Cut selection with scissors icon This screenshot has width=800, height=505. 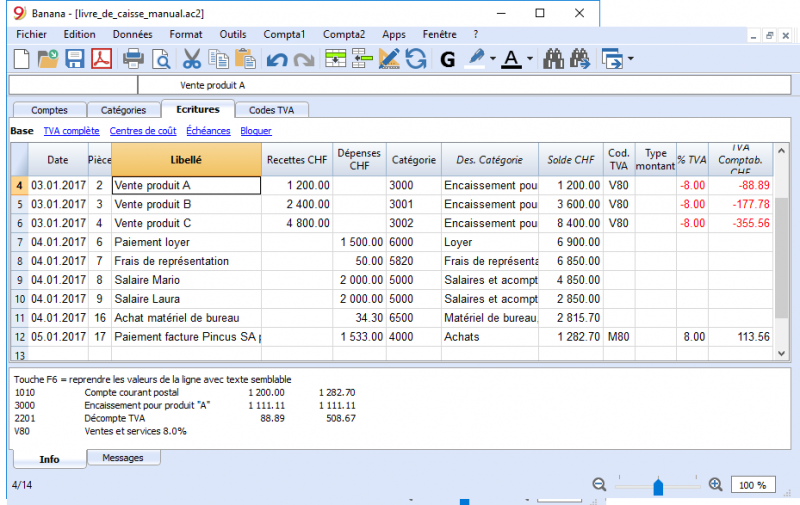[x=192, y=59]
